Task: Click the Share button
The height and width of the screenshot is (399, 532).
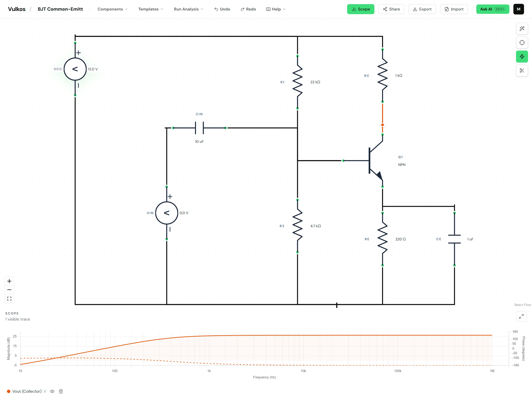Action: 391,9
